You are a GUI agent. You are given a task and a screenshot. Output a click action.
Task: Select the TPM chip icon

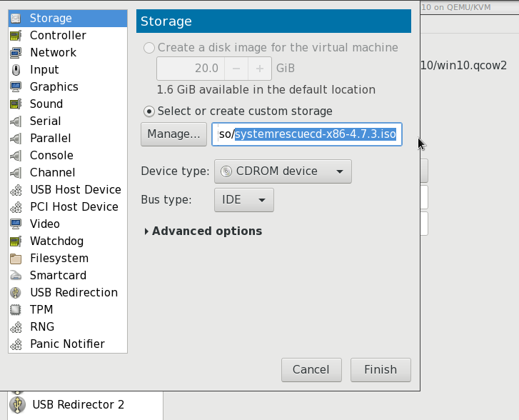(16, 310)
